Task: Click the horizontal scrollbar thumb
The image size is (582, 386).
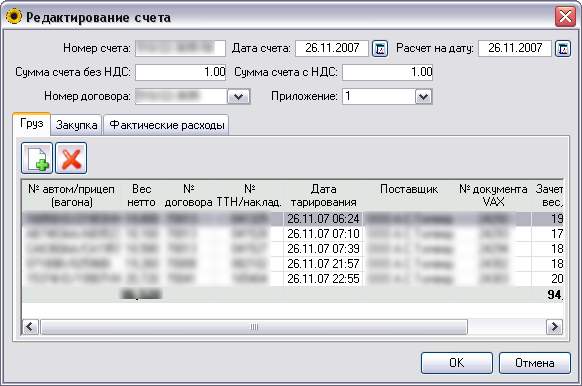Action: tap(254, 327)
